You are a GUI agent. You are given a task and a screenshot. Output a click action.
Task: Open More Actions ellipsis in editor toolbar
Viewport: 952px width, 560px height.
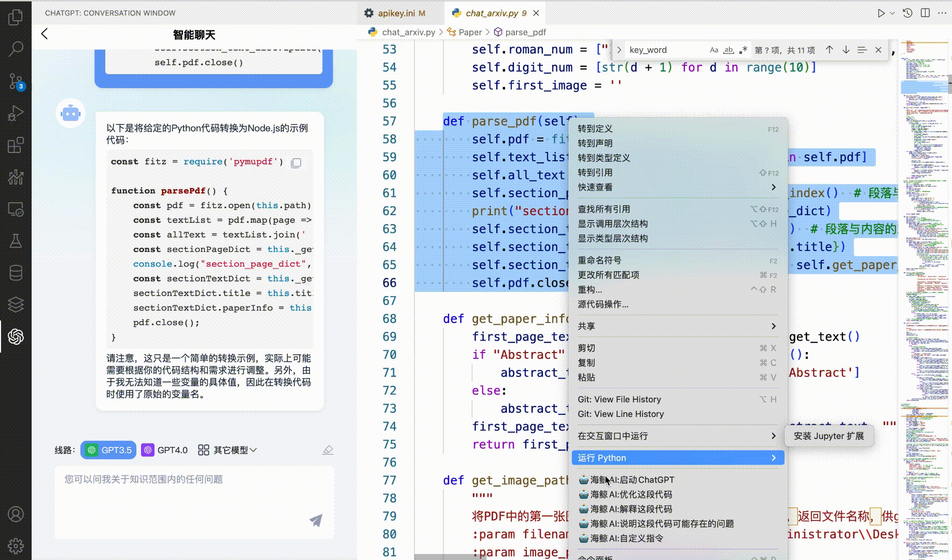(x=942, y=13)
